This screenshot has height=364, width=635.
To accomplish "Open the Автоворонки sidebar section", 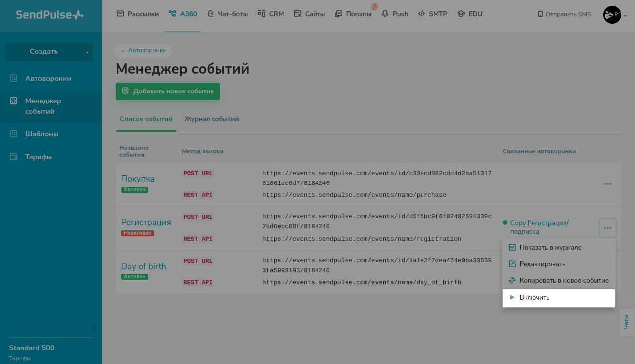I will click(48, 78).
